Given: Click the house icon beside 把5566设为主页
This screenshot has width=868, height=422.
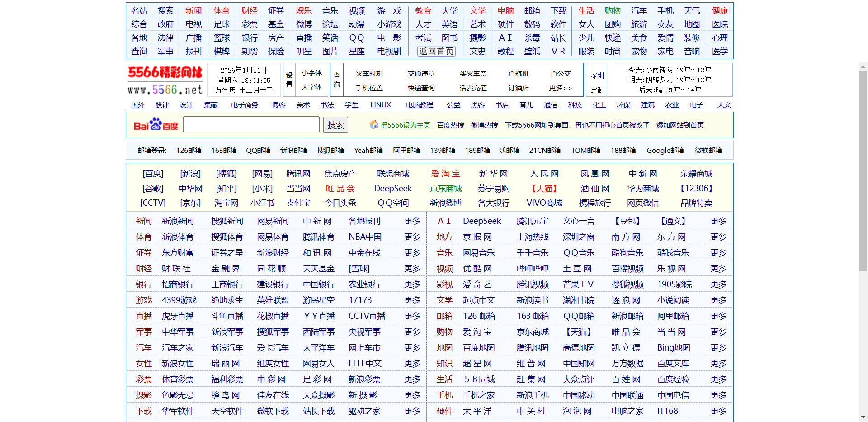Looking at the screenshot, I should click(373, 125).
